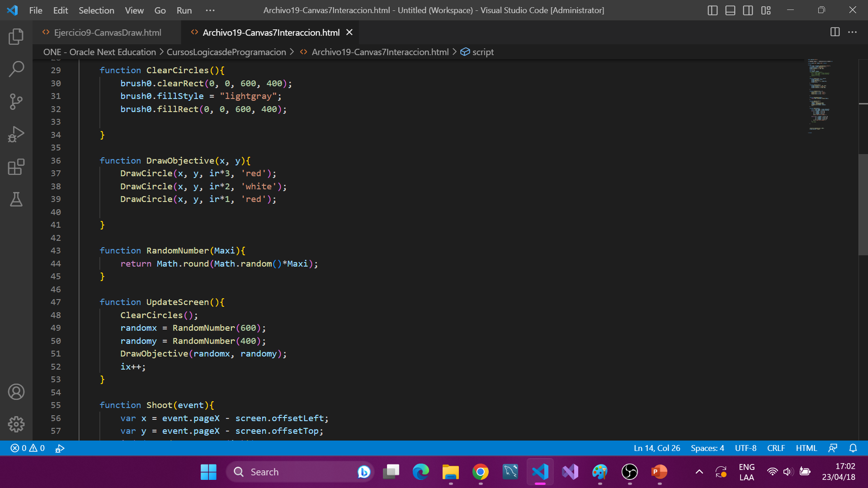Open the Extensions view

tap(16, 167)
